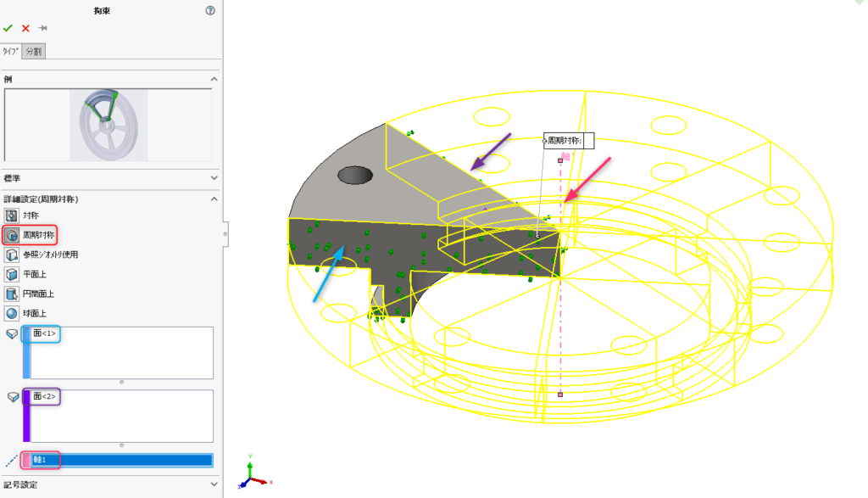Image resolution: width=868 pixels, height=498 pixels.
Task: Switch to the 分割 tab
Action: click(x=33, y=52)
